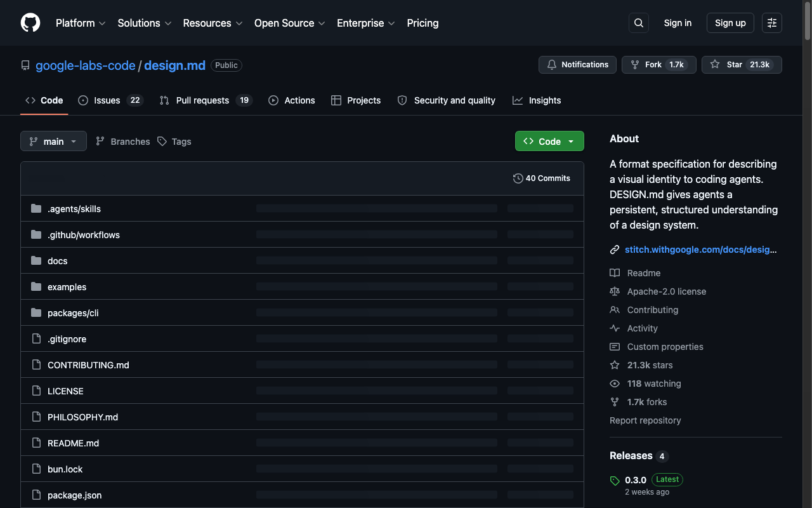Open the google-labs-code owner link
812x508 pixels.
[86, 65]
